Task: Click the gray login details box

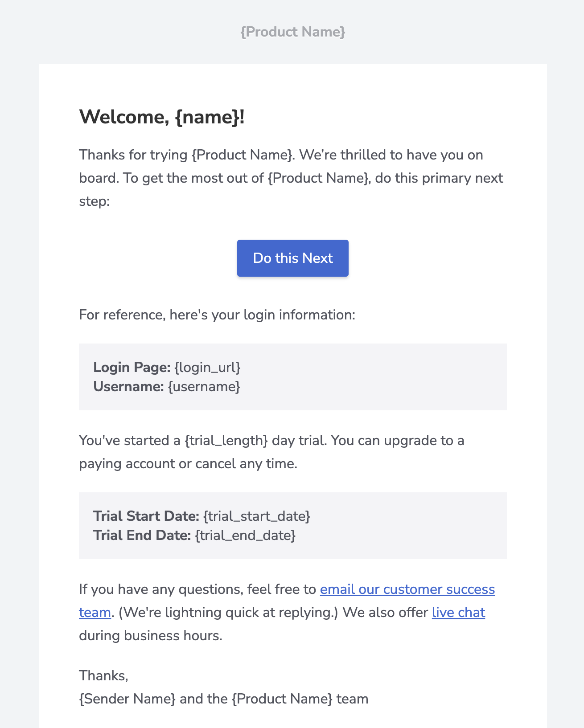Action: [x=293, y=376]
